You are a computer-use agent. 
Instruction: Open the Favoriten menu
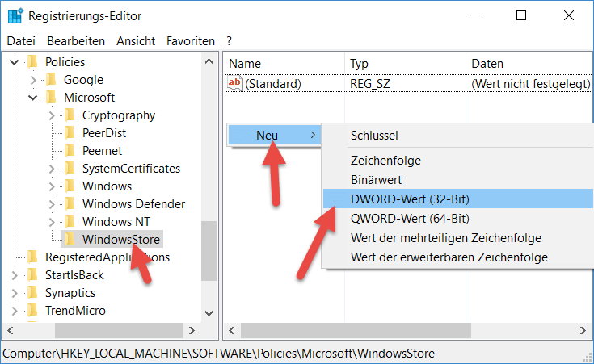click(x=191, y=40)
